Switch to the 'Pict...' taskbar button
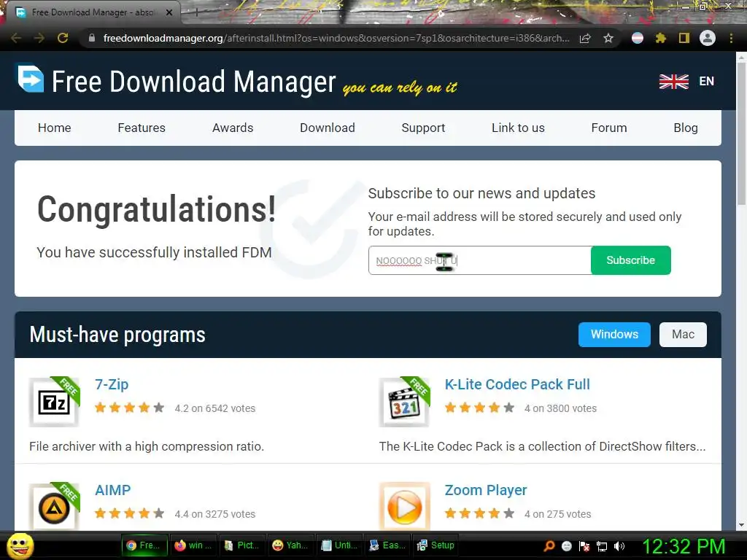Screen dimensions: 747x560 coord(242,545)
